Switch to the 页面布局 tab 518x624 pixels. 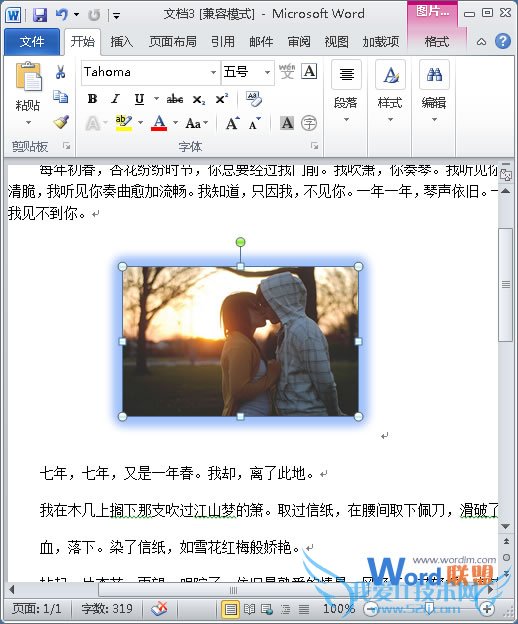click(173, 41)
